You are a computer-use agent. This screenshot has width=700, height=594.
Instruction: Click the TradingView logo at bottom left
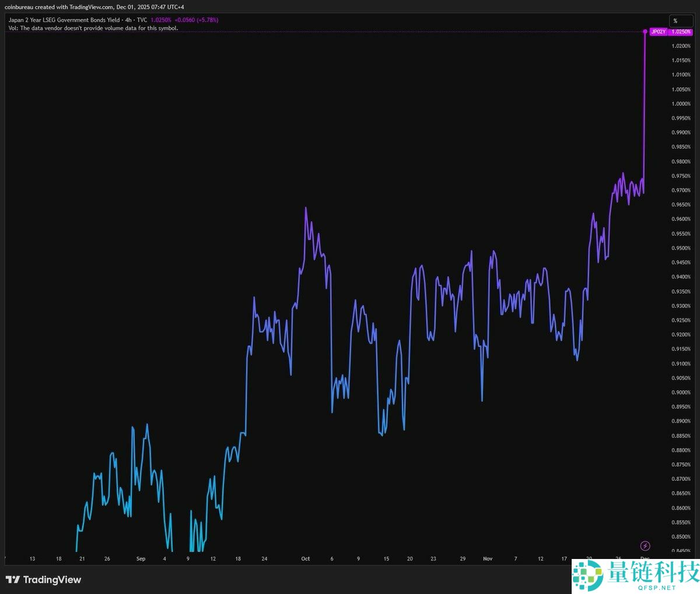click(43, 579)
